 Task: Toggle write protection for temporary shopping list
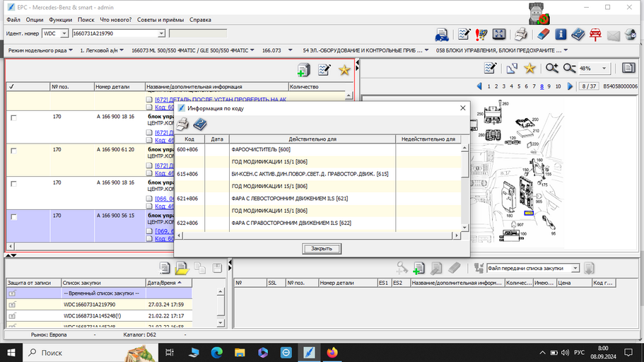coord(12,293)
